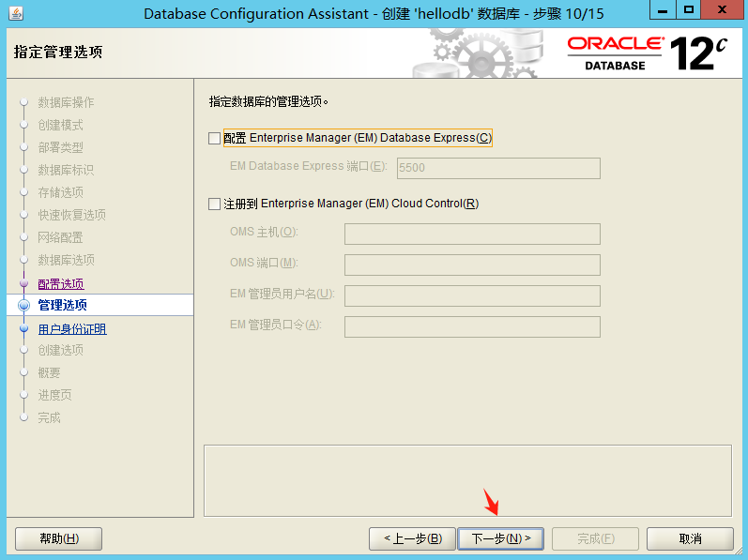This screenshot has height=560, width=748.
Task: Click 概要 step in sidebar
Action: (49, 372)
